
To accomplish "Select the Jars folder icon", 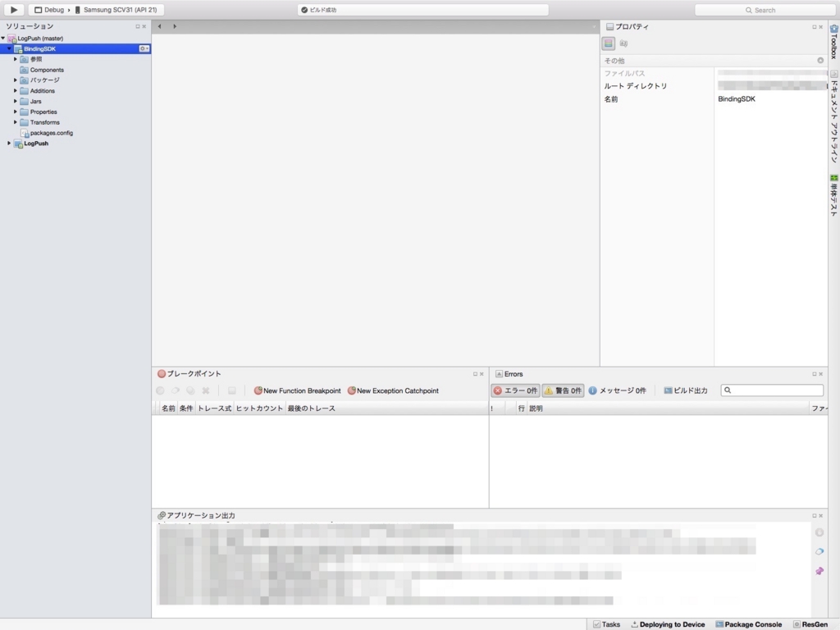I will [x=24, y=101].
